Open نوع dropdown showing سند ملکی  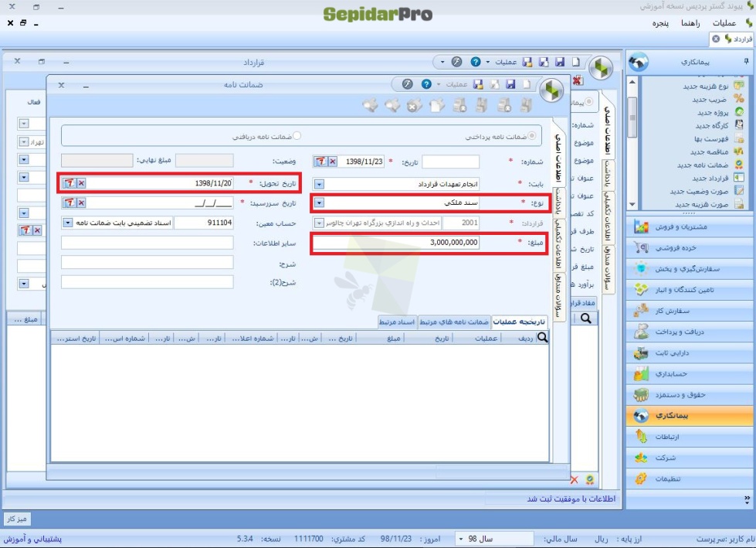319,203
